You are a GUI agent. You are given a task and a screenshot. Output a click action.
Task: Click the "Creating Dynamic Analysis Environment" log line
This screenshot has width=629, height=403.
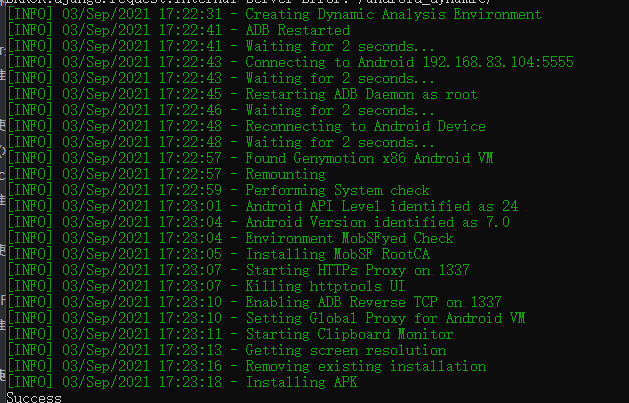click(393, 15)
